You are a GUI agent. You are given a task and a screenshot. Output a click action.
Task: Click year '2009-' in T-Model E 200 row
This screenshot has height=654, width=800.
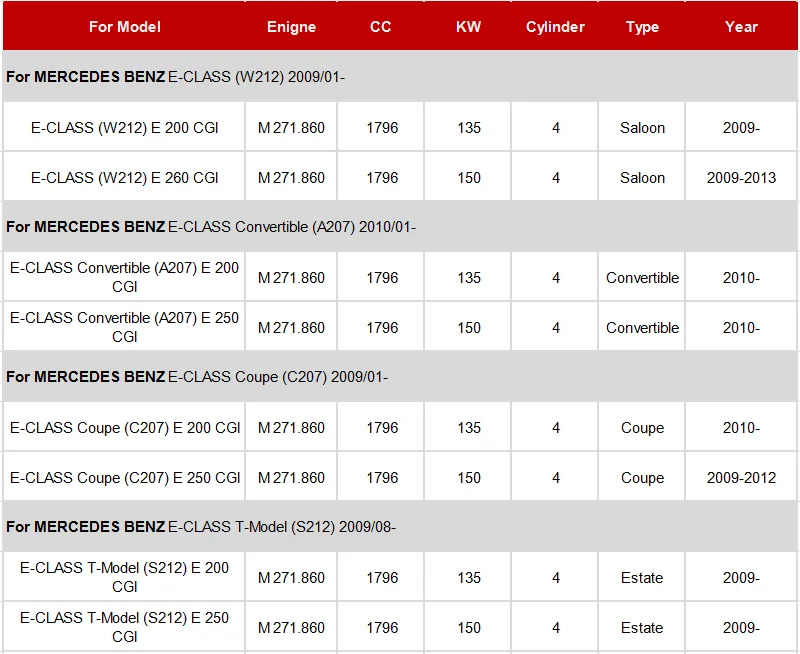pyautogui.click(x=741, y=577)
